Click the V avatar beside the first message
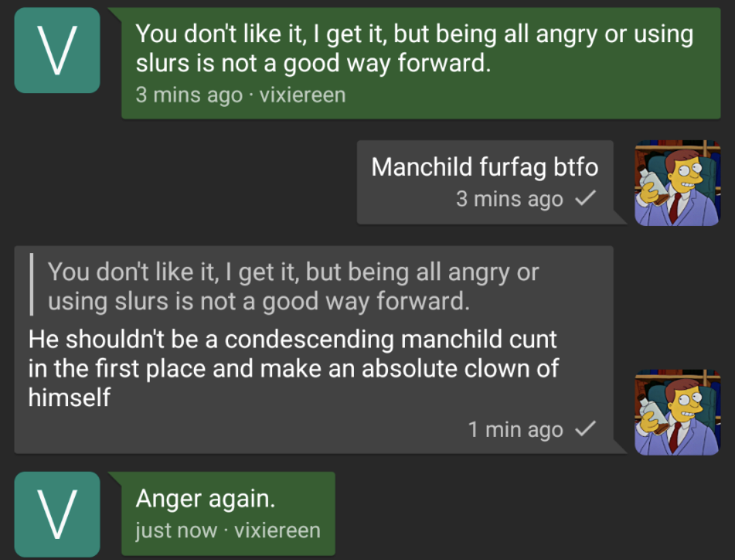The width and height of the screenshot is (735, 560). click(x=57, y=50)
